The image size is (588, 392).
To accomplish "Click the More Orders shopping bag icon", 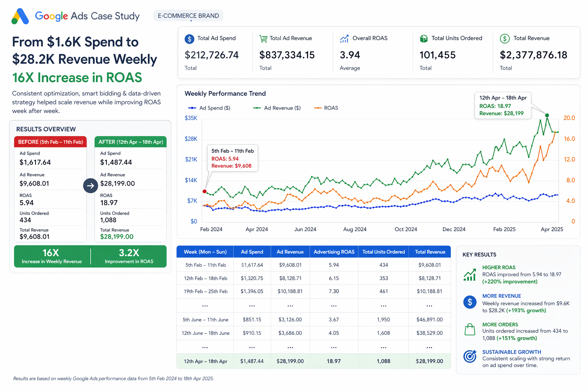I will (470, 330).
